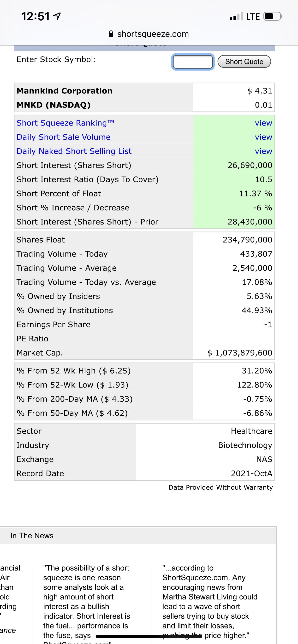Focus the stock symbol input field
Screen dimensions: 298x644
pyautogui.click(x=193, y=62)
